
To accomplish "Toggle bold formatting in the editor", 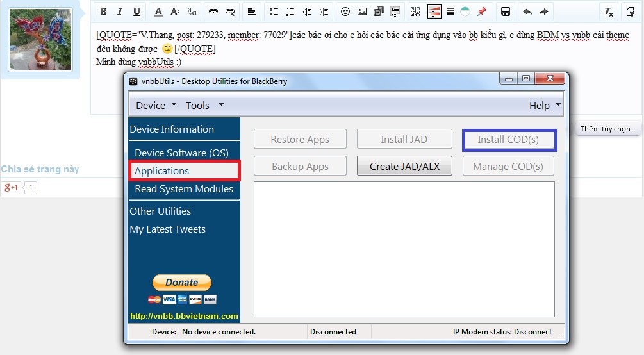I will coord(103,12).
